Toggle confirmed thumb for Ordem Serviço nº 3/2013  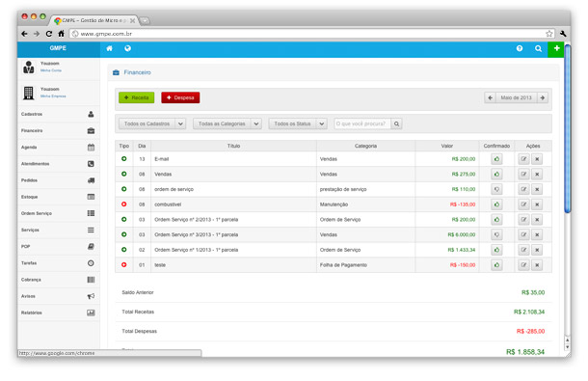496,235
